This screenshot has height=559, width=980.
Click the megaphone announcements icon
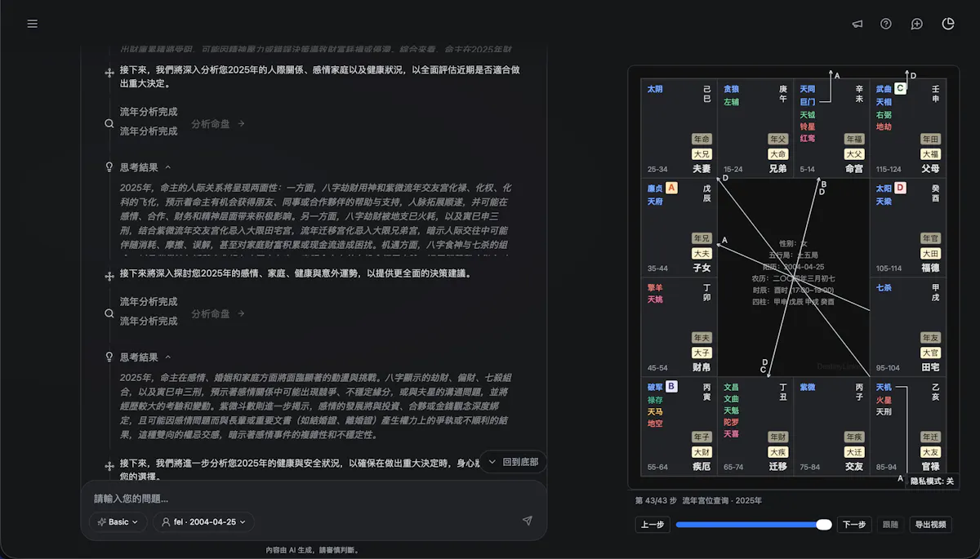coord(857,24)
